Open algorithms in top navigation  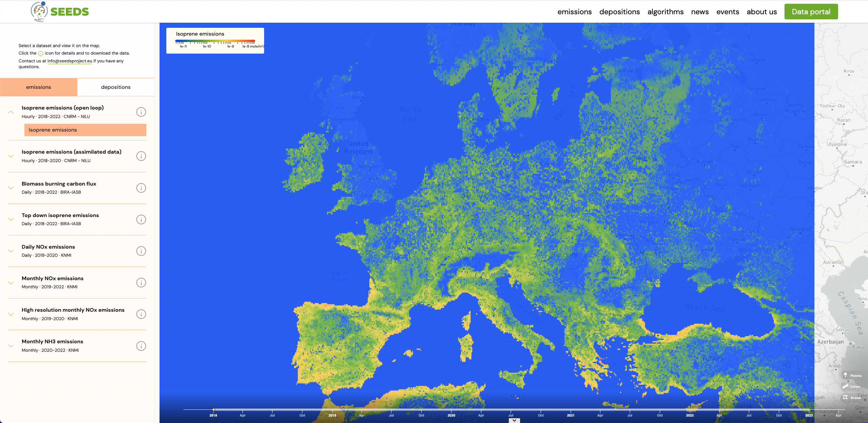665,12
